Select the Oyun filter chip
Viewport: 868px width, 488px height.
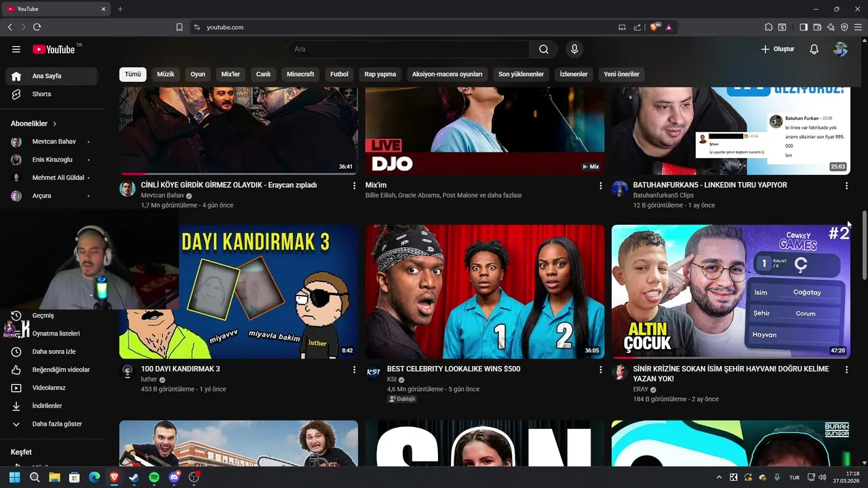tap(198, 75)
